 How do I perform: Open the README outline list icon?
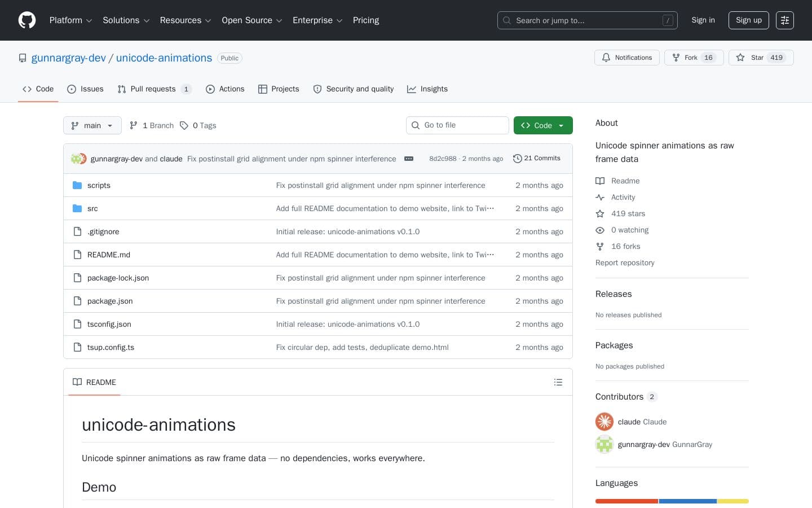[558, 382]
